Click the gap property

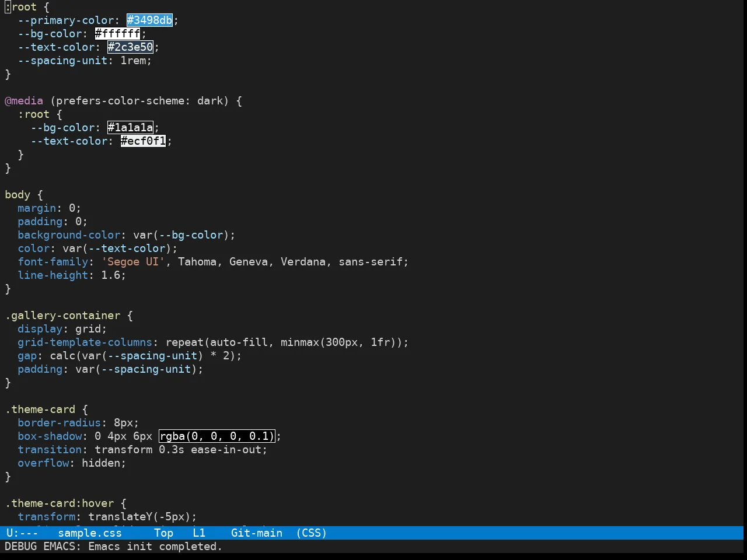[x=27, y=356]
